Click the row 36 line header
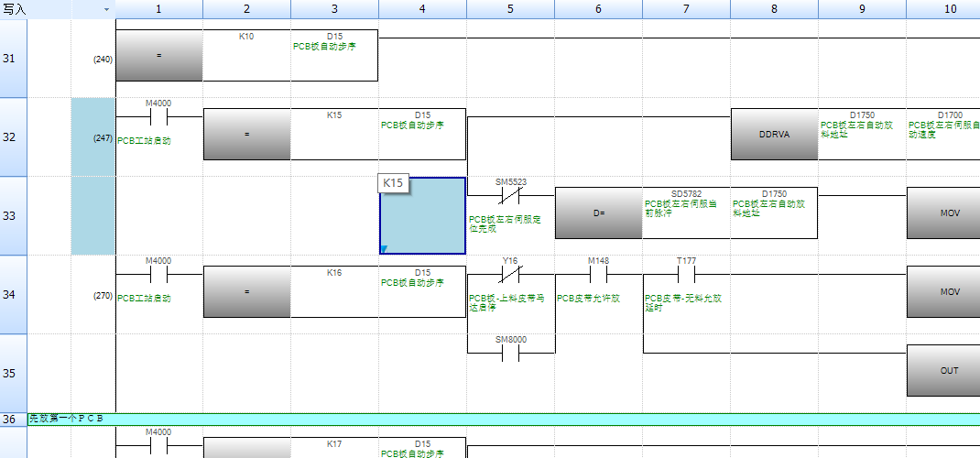This screenshot has height=458, width=980. pyautogui.click(x=13, y=419)
